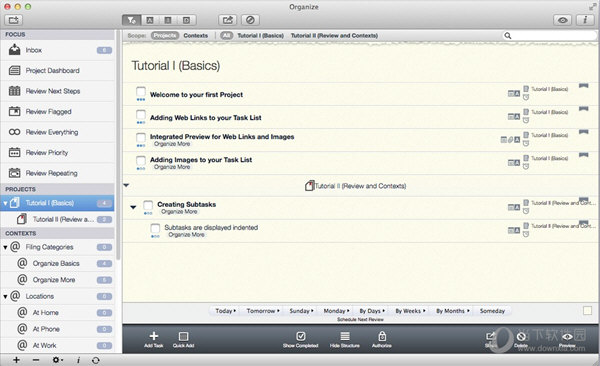The width and height of the screenshot is (600, 366).
Task: Click Quick Add in bottom bar
Action: 183,339
